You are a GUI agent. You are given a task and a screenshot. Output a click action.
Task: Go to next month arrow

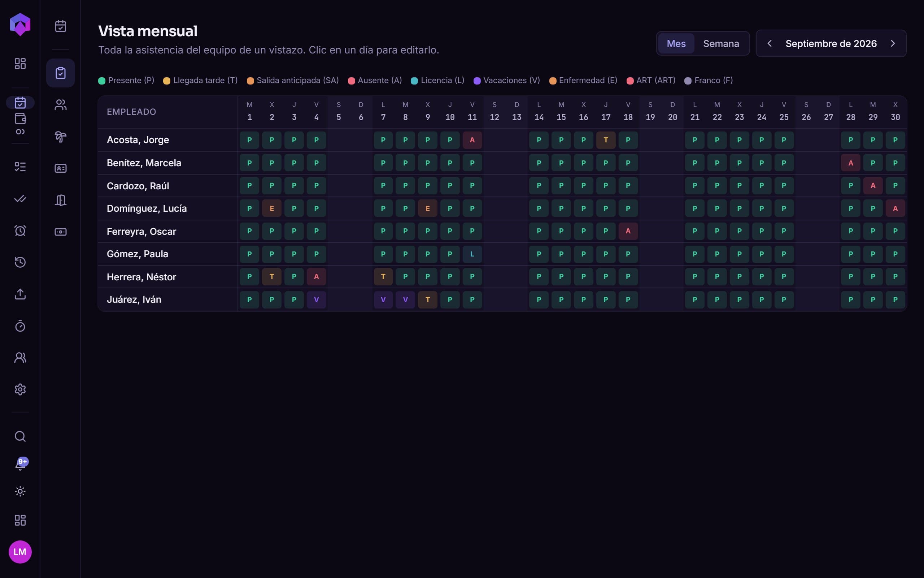[x=893, y=44]
